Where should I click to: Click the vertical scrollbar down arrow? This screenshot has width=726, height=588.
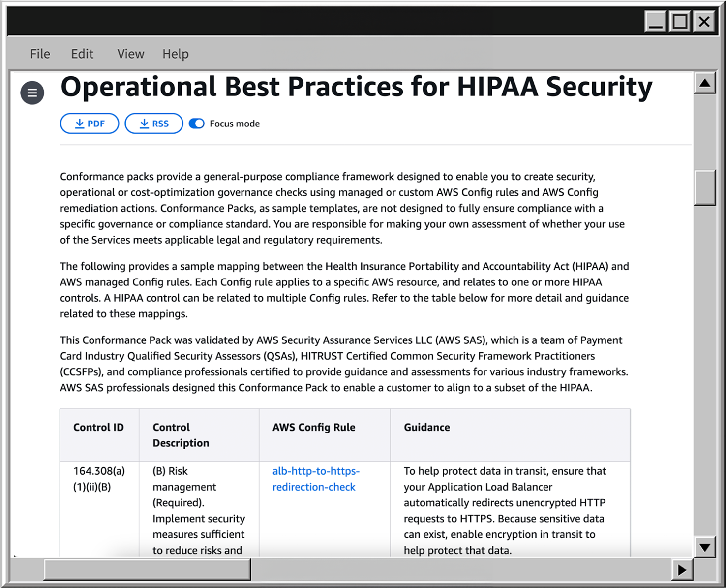tap(705, 547)
